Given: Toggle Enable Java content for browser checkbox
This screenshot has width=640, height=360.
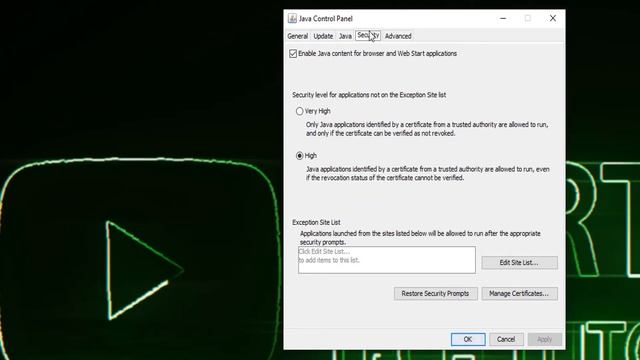Looking at the screenshot, I should pos(293,53).
